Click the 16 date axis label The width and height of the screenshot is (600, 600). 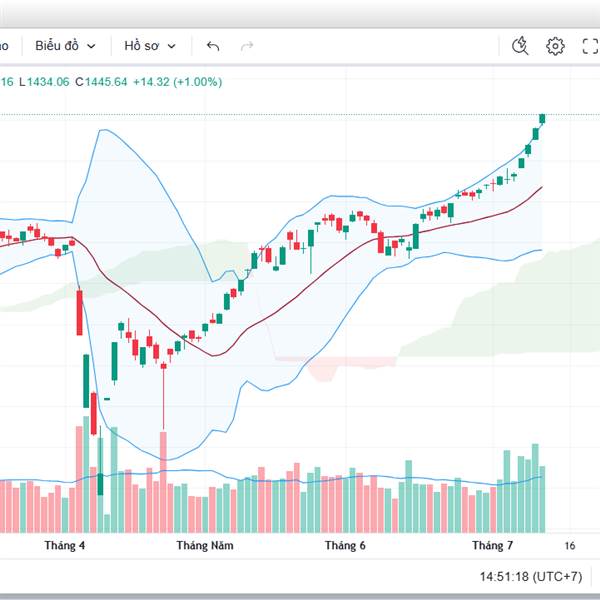pyautogui.click(x=570, y=546)
